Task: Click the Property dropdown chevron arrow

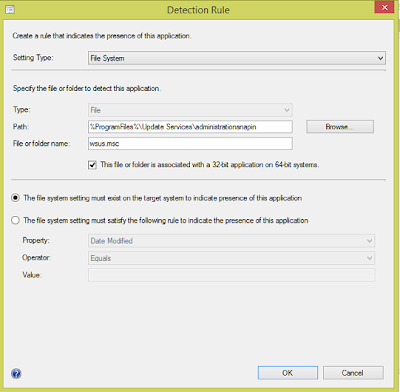Action: click(369, 241)
